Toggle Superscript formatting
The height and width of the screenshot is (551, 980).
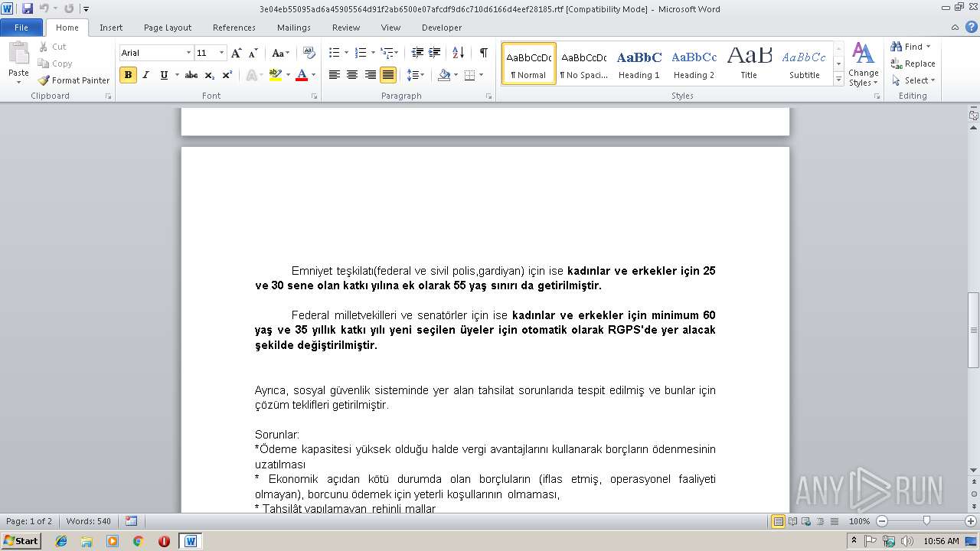227,75
